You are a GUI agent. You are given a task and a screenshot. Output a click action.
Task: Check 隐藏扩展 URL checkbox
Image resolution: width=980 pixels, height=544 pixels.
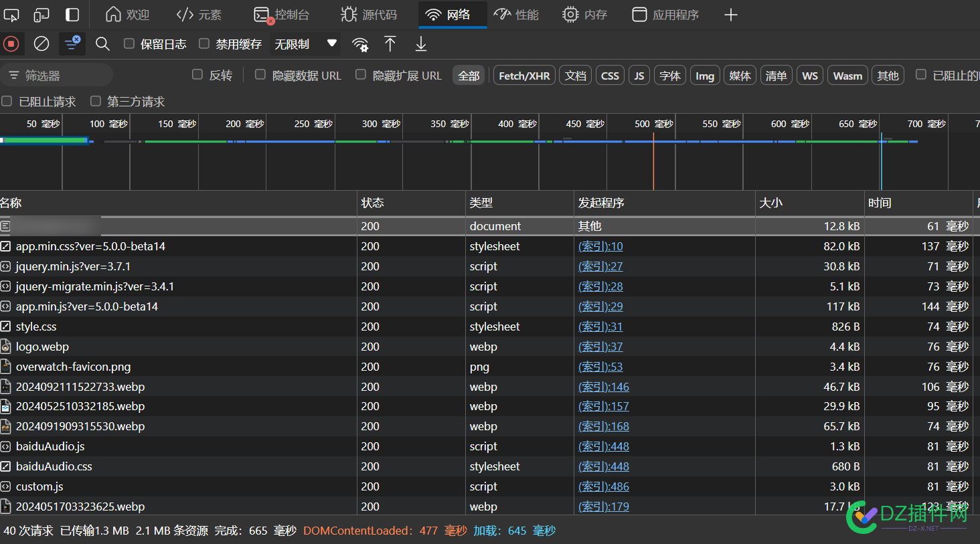pos(361,74)
